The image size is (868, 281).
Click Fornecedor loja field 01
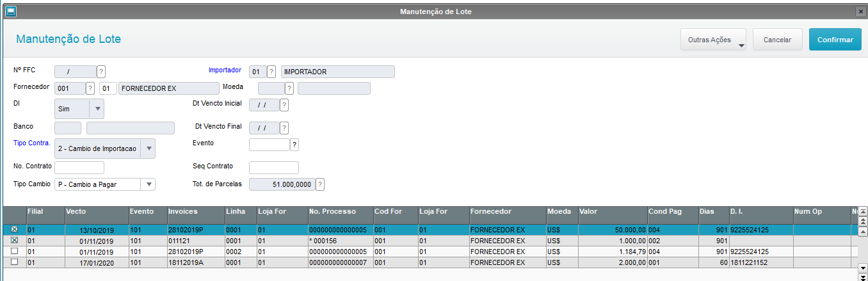pos(108,88)
